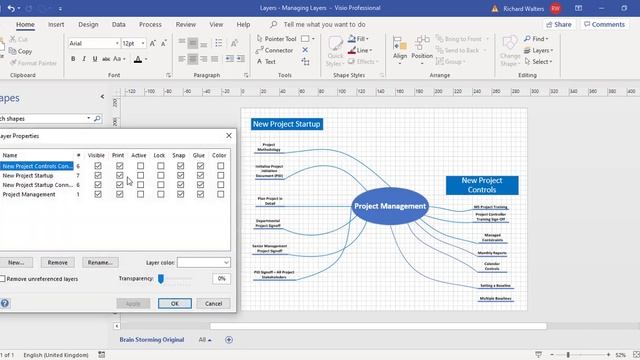This screenshot has height=360, width=640.
Task: Enable Color for New Project Controls Con layer
Action: pos(221,166)
